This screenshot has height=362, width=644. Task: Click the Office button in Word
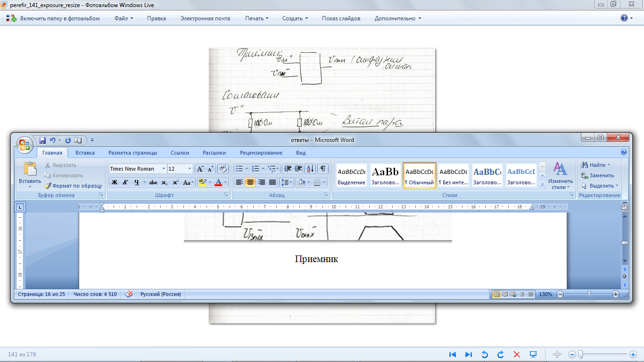click(x=25, y=145)
